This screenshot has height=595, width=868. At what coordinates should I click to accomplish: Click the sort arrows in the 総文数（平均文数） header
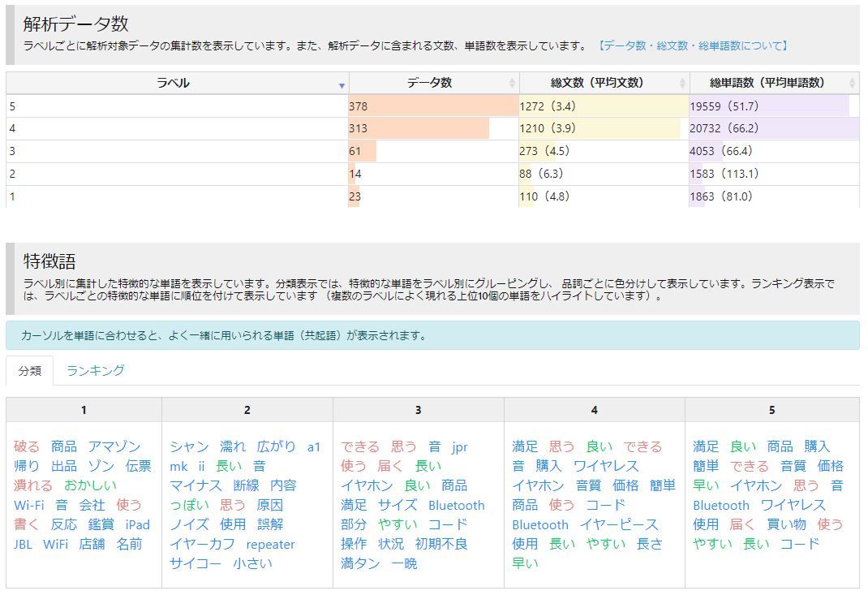point(682,84)
